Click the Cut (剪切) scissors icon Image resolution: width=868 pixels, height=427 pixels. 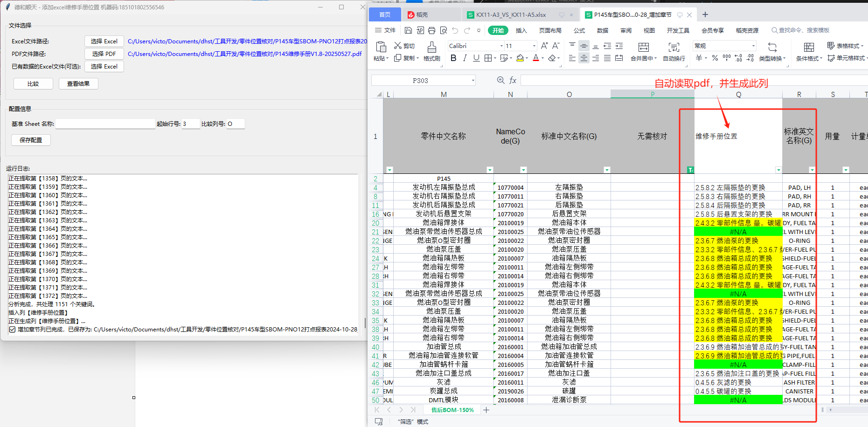pos(398,46)
